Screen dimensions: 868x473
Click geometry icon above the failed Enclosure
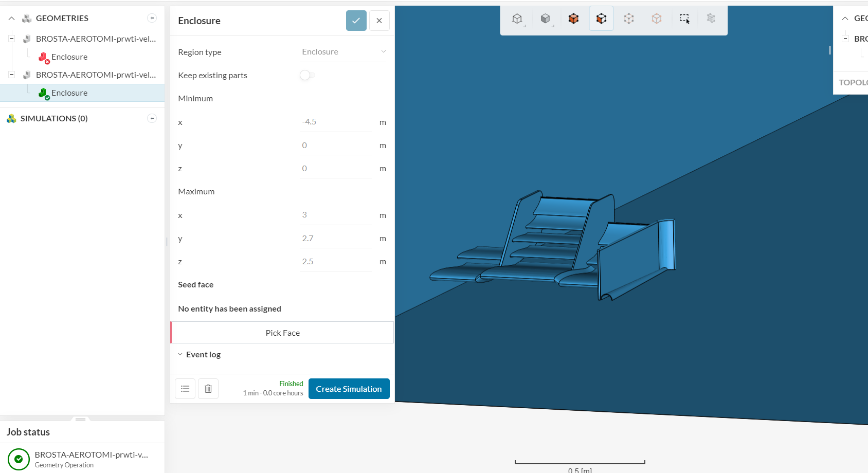tap(27, 39)
